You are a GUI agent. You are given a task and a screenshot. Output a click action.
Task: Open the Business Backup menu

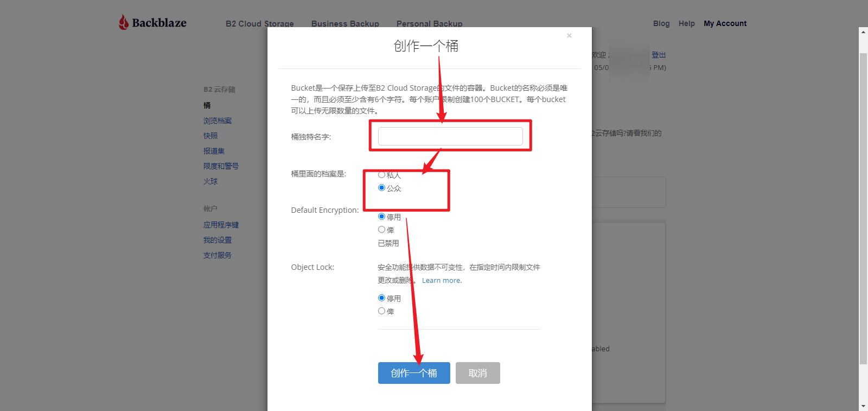(x=345, y=23)
